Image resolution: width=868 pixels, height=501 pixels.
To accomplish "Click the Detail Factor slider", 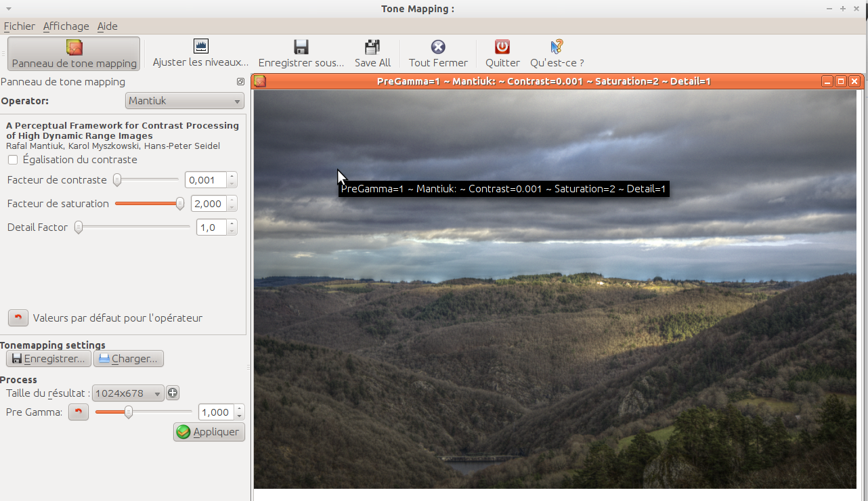I will (x=133, y=227).
